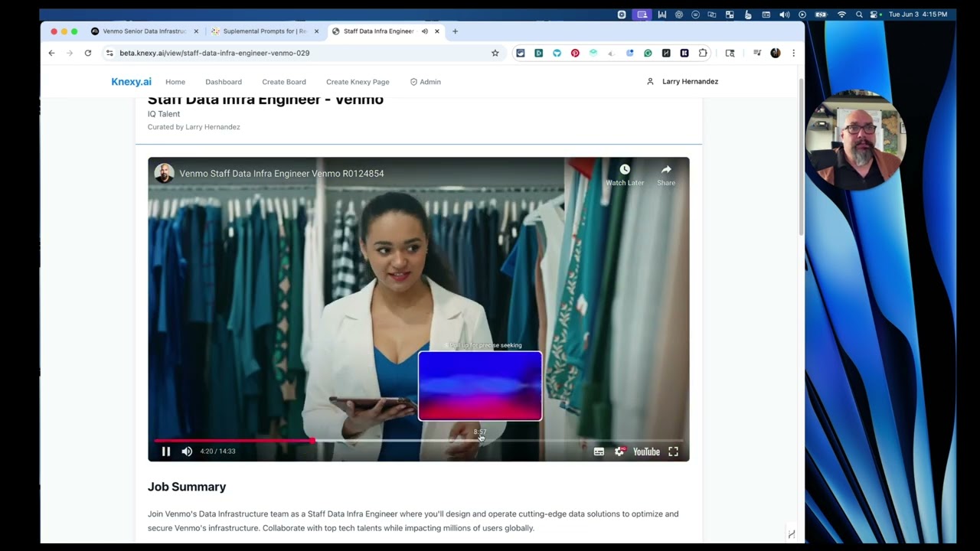
Task: Open the video title link Venmo Staff Data Infra Engineer
Action: [282, 174]
